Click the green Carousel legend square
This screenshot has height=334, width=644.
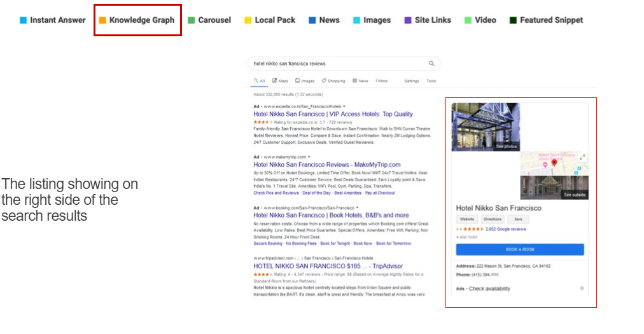click(x=192, y=20)
